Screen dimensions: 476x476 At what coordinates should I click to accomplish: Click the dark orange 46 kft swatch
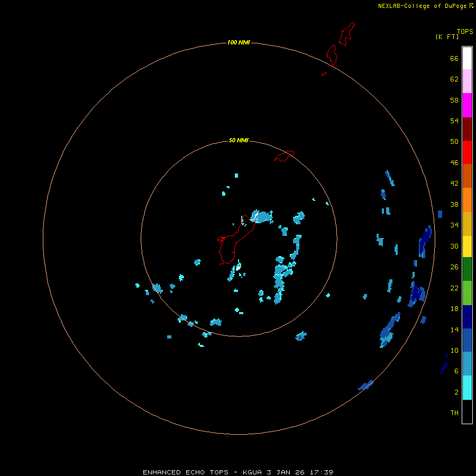pos(467,176)
